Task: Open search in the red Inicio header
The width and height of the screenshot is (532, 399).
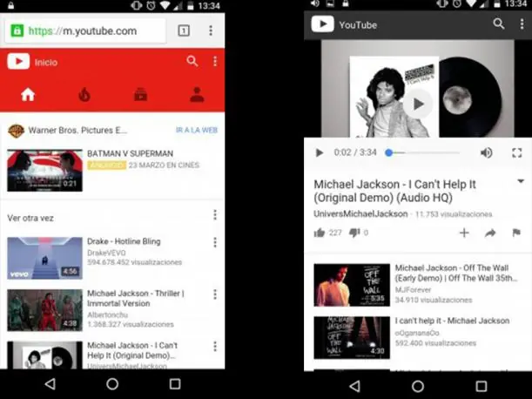Action: pos(192,61)
